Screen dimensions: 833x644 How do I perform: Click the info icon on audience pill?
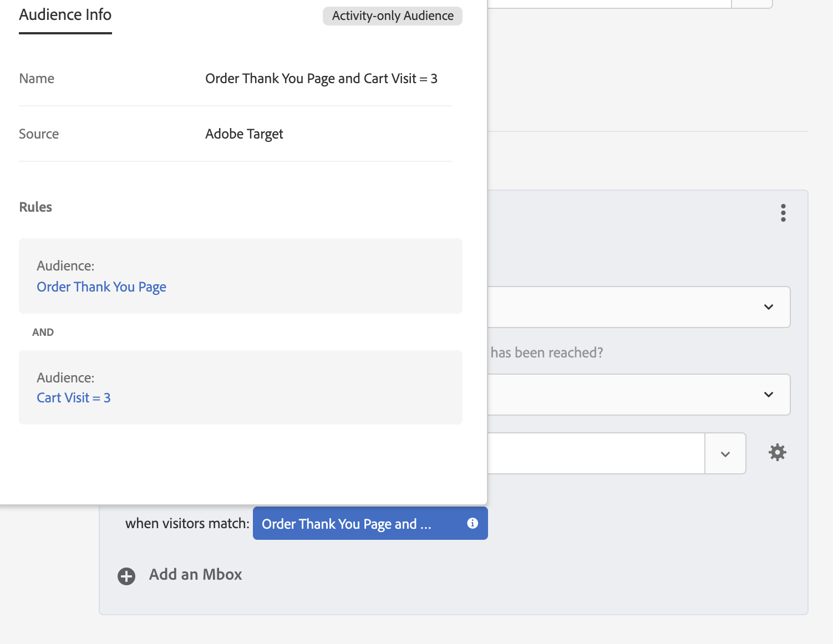pos(473,523)
